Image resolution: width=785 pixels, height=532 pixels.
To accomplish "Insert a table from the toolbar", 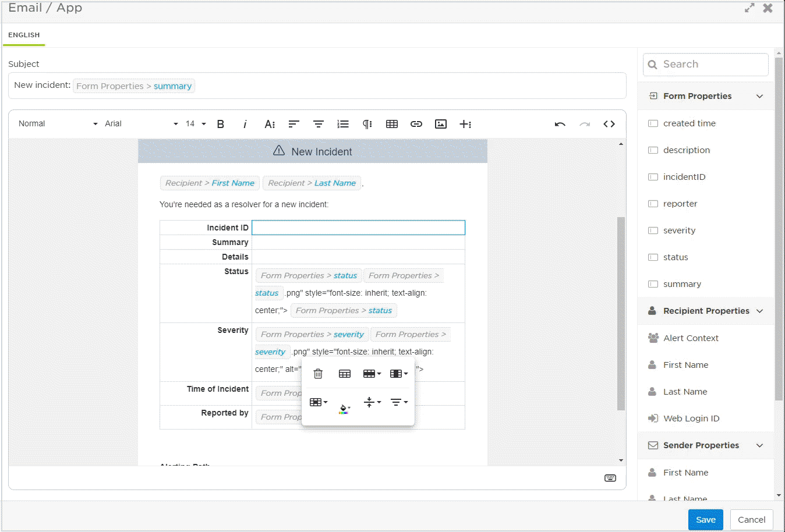I will (392, 124).
